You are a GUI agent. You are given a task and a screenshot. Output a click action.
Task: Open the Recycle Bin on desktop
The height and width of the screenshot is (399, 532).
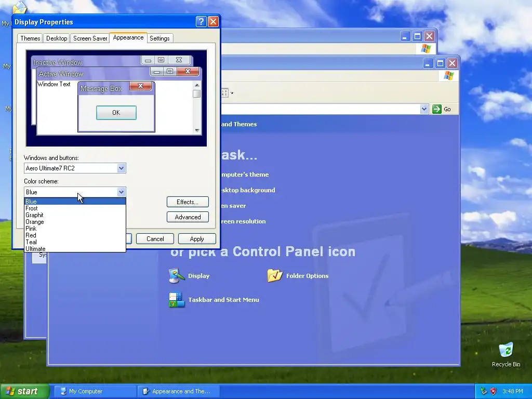(506, 354)
